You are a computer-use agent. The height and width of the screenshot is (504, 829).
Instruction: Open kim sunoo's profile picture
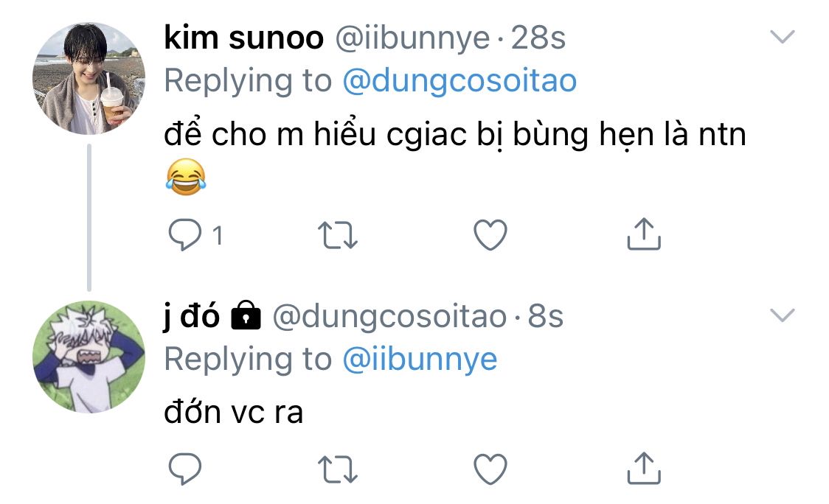click(89, 79)
